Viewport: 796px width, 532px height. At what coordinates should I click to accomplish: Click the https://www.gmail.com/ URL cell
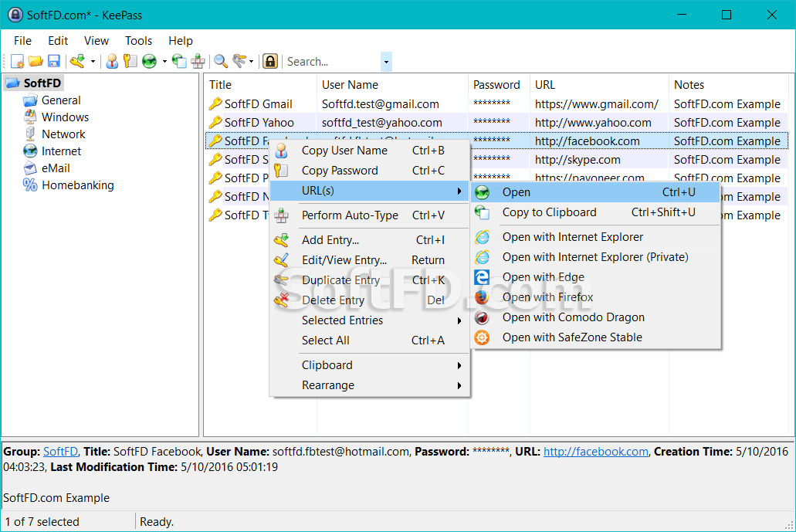point(597,104)
